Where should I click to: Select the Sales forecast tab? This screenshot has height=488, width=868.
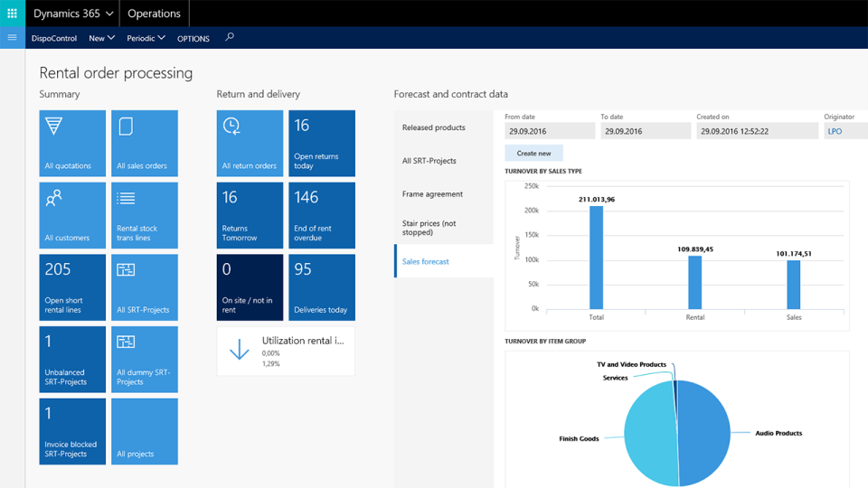(444, 261)
